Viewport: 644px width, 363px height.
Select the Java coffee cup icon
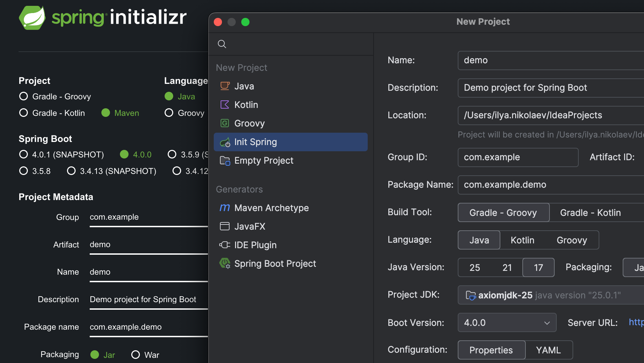coord(225,86)
